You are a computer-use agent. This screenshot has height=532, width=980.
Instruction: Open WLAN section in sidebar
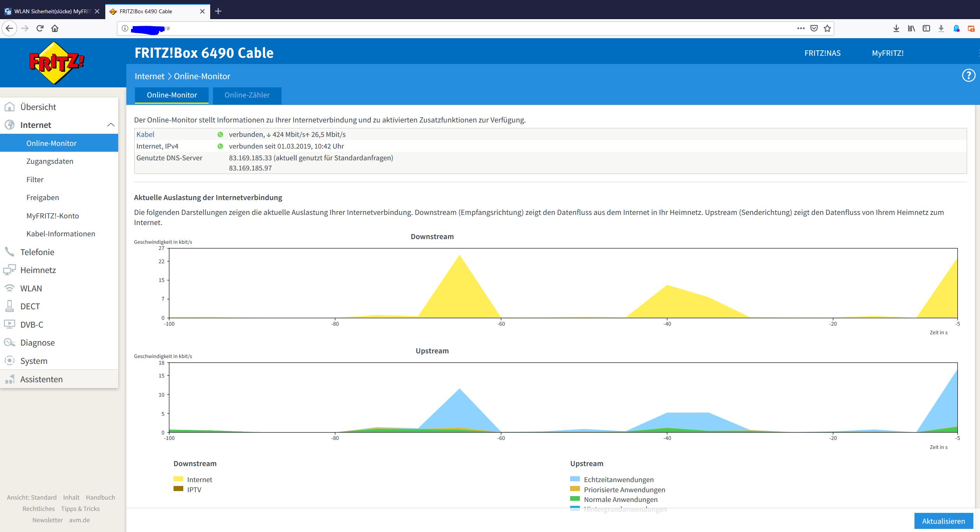pyautogui.click(x=31, y=288)
